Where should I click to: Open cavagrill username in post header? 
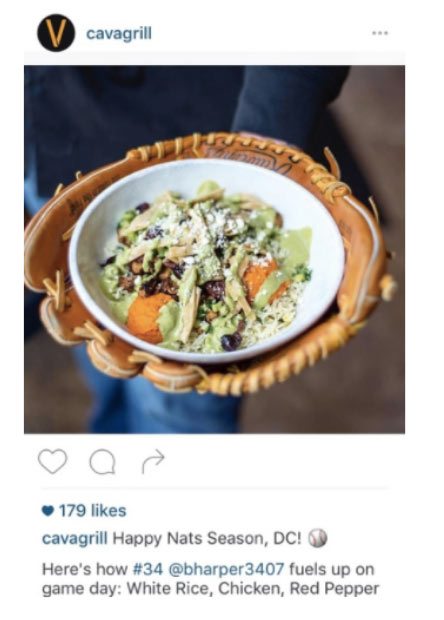point(119,33)
